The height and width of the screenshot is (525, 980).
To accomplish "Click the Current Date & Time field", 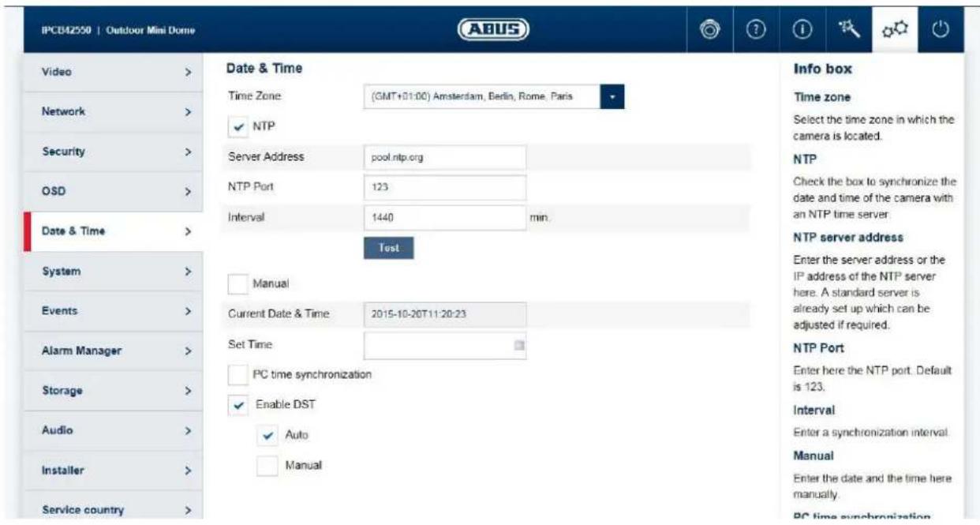I will pos(445,314).
